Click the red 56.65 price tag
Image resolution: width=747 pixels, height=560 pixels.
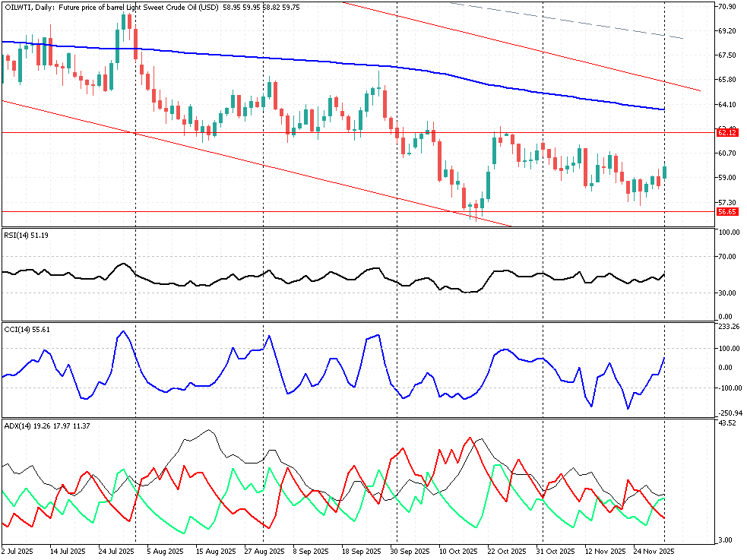pyautogui.click(x=727, y=212)
